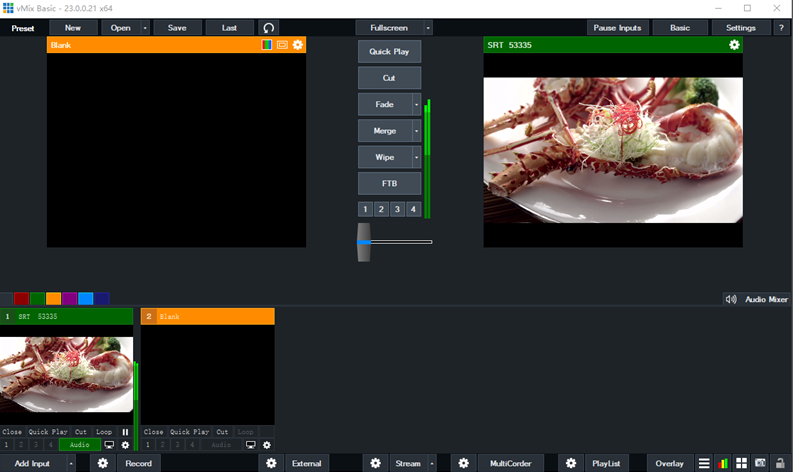Viewport: 793px width, 472px height.
Task: Toggle overlay channel 3 under FTB
Action: pos(397,209)
